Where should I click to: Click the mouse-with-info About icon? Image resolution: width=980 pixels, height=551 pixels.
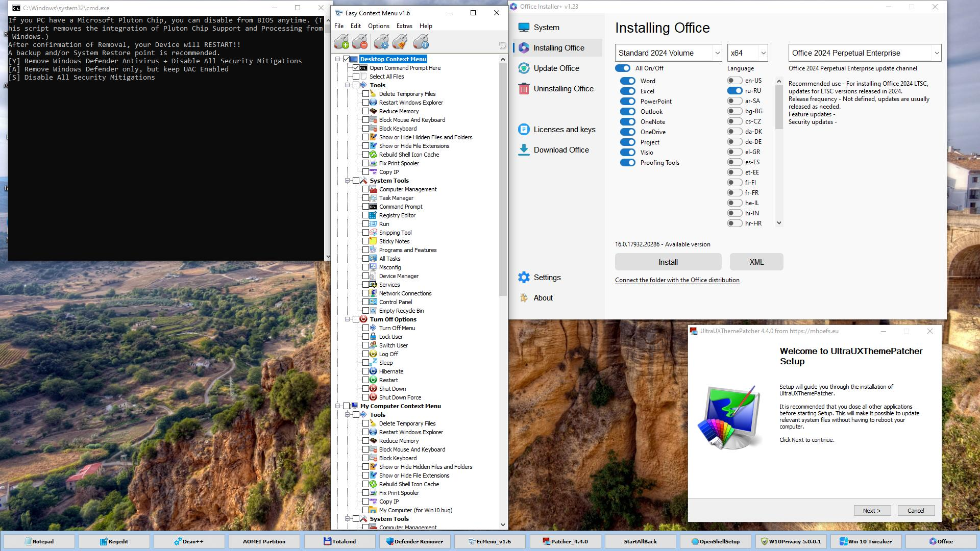click(x=421, y=42)
